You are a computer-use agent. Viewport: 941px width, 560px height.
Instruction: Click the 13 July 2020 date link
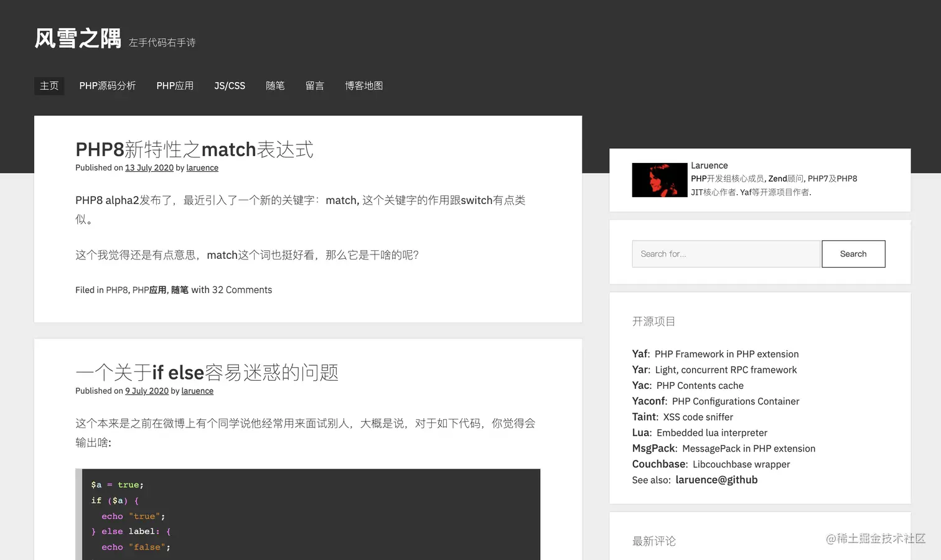[149, 168]
